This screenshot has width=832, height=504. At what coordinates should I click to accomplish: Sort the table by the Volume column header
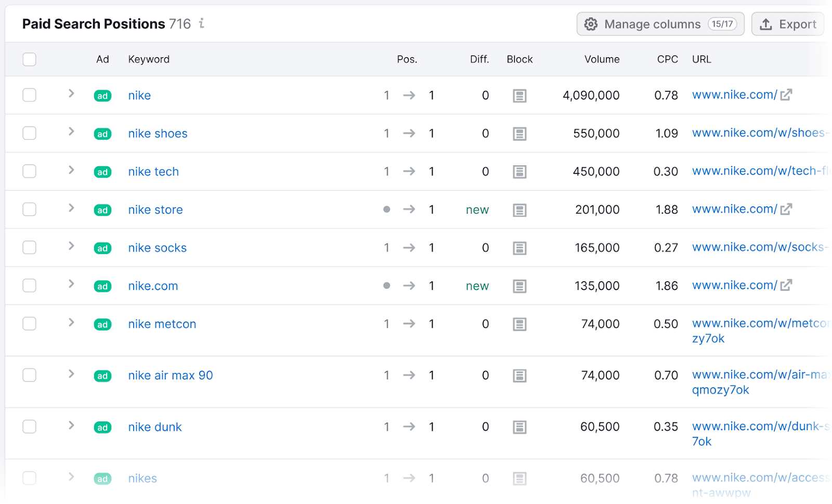tap(602, 59)
